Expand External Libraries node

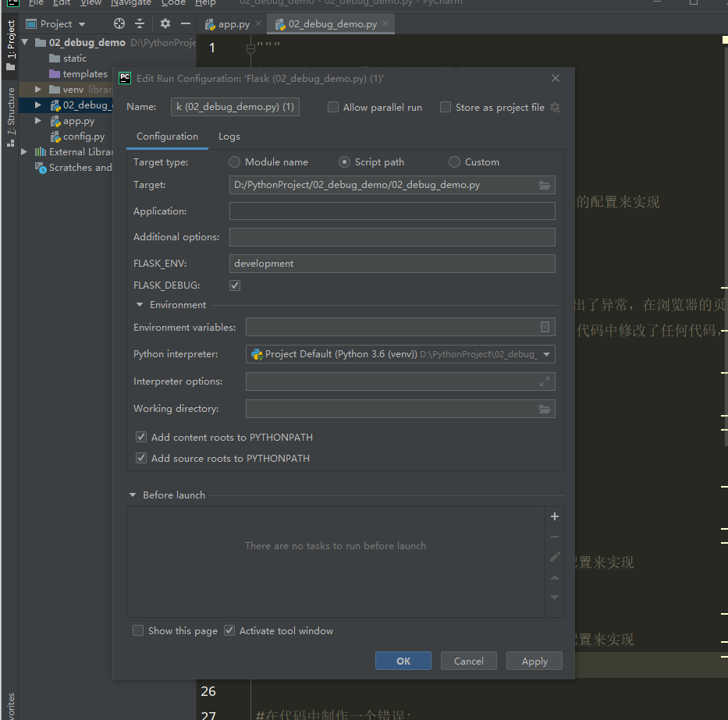[x=23, y=152]
